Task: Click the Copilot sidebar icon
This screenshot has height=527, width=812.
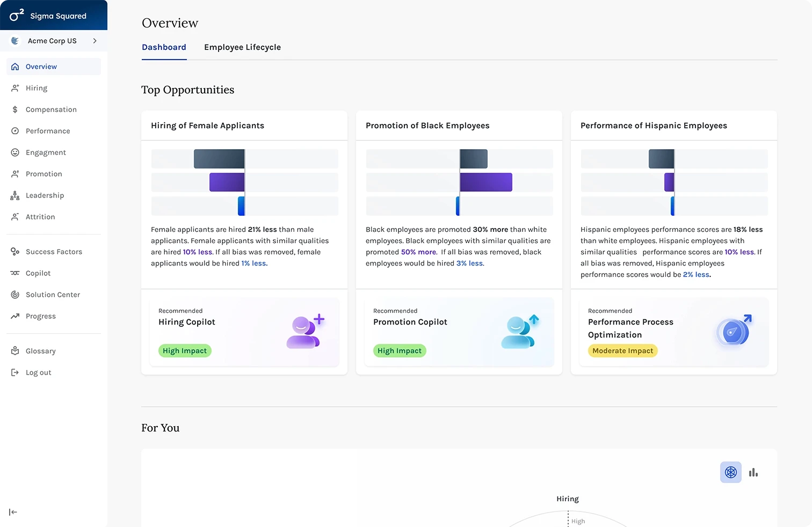Action: pos(15,273)
